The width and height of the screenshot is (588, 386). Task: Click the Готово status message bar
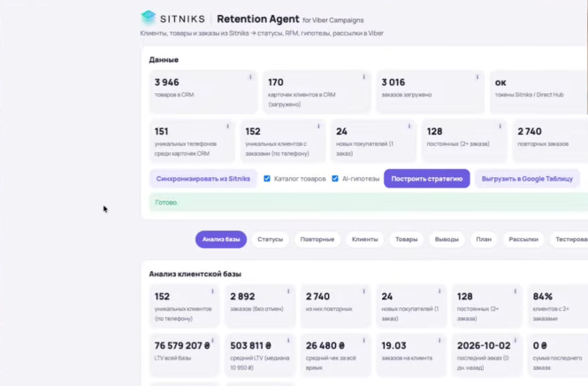tap(369, 203)
